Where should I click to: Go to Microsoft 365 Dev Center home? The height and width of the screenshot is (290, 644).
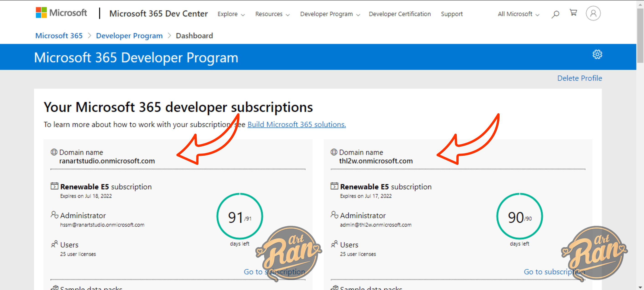[158, 13]
